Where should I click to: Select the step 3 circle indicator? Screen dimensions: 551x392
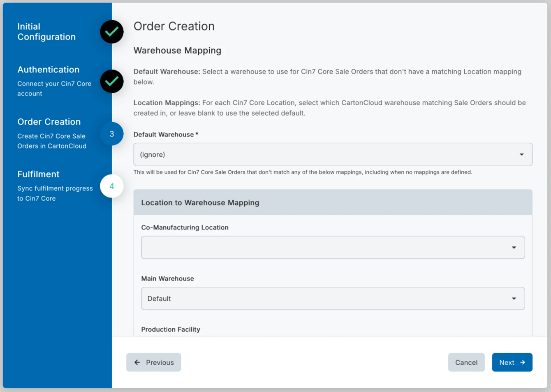111,134
